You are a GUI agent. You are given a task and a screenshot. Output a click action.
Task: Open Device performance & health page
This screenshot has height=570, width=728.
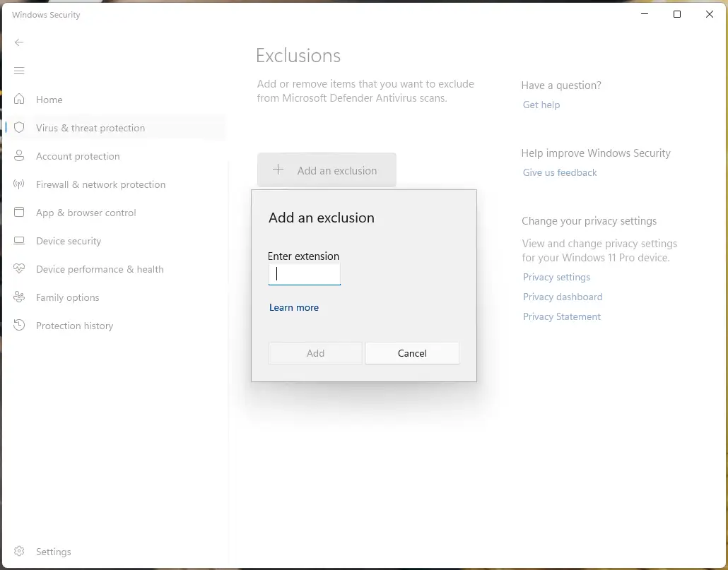[100, 270]
